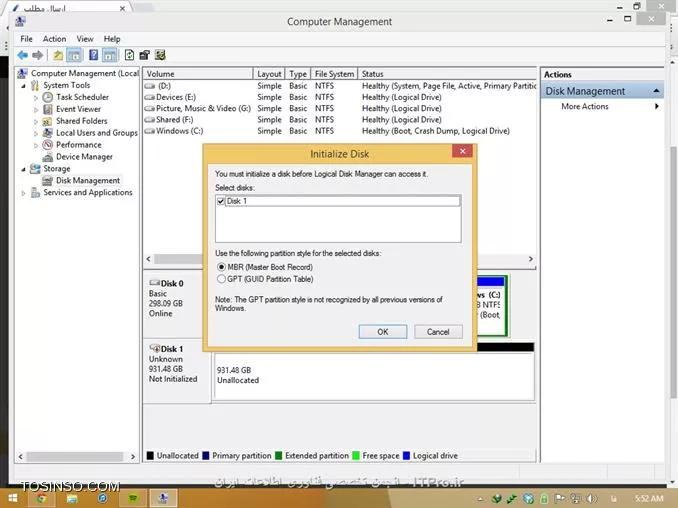678x508 pixels.
Task: Open the File menu
Action: coord(26,39)
